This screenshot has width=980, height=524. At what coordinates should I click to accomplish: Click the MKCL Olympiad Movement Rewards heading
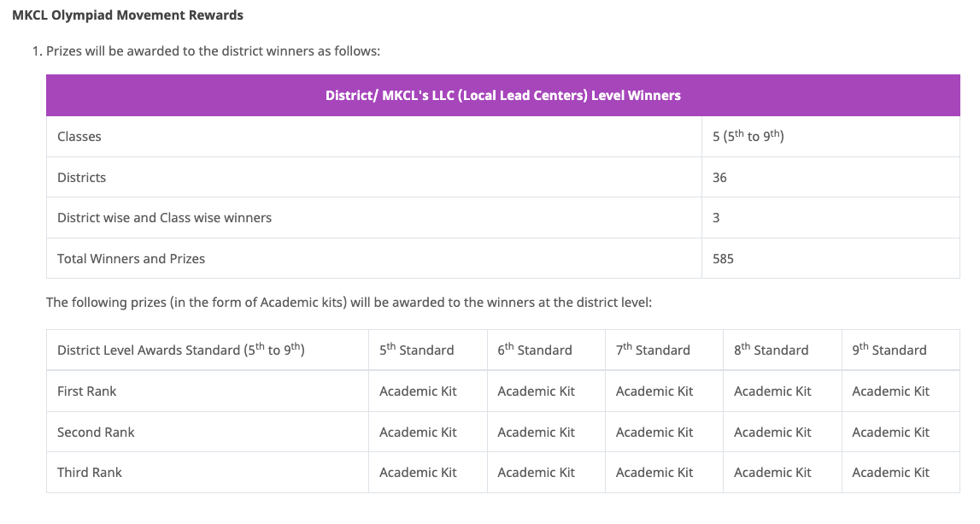[127, 15]
